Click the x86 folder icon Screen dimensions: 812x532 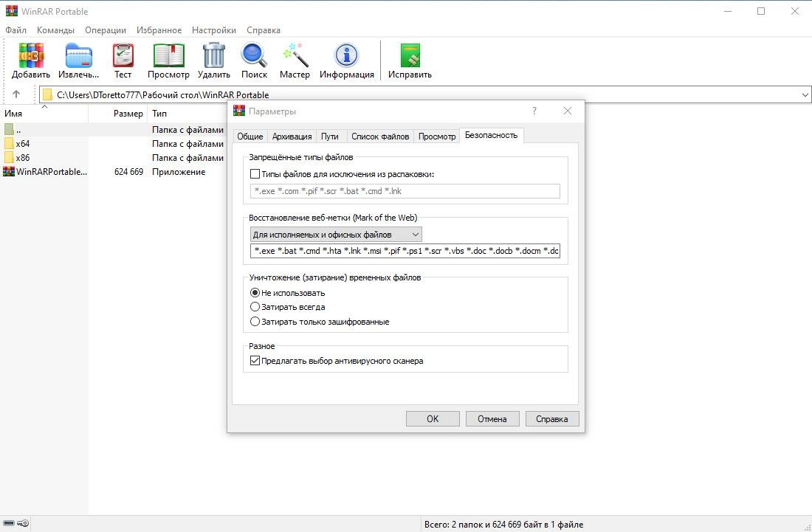[x=9, y=157]
